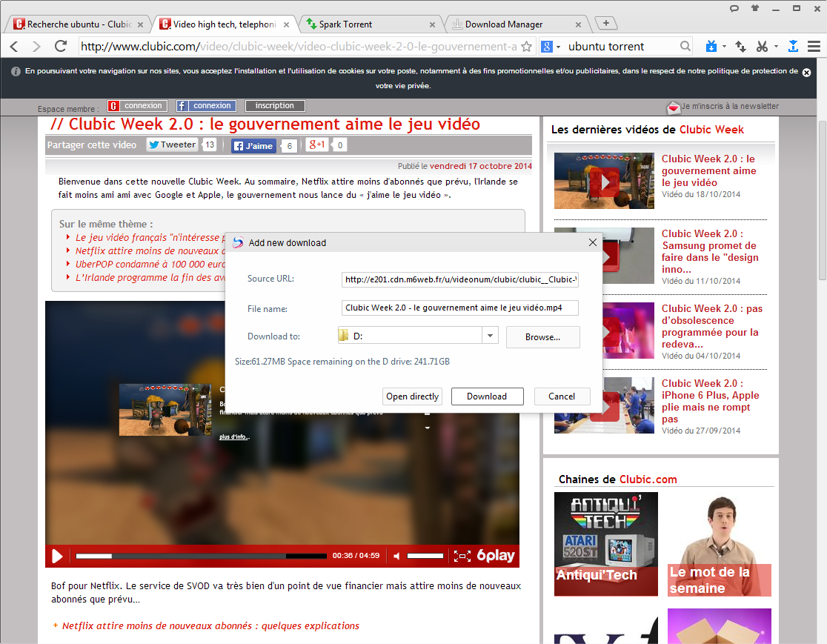827x644 pixels.
Task: Switch to Video high tech tab
Action: pos(224,24)
